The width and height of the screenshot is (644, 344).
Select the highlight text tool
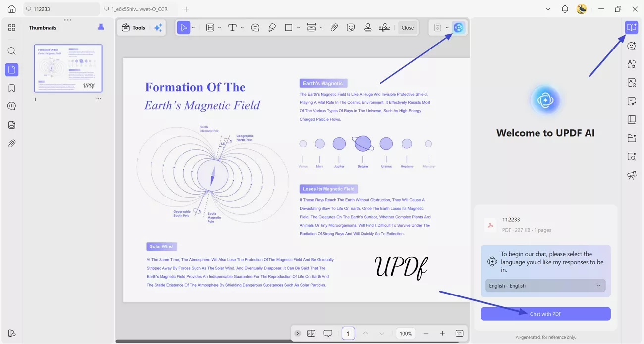tap(210, 28)
